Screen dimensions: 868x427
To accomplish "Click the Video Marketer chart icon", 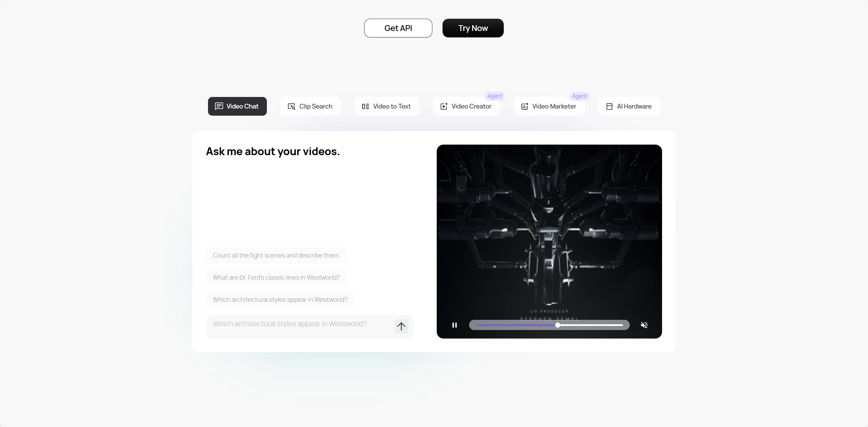I will click(525, 106).
